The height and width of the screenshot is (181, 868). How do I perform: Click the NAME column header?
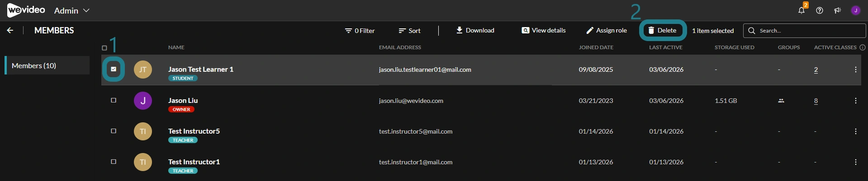(176, 47)
